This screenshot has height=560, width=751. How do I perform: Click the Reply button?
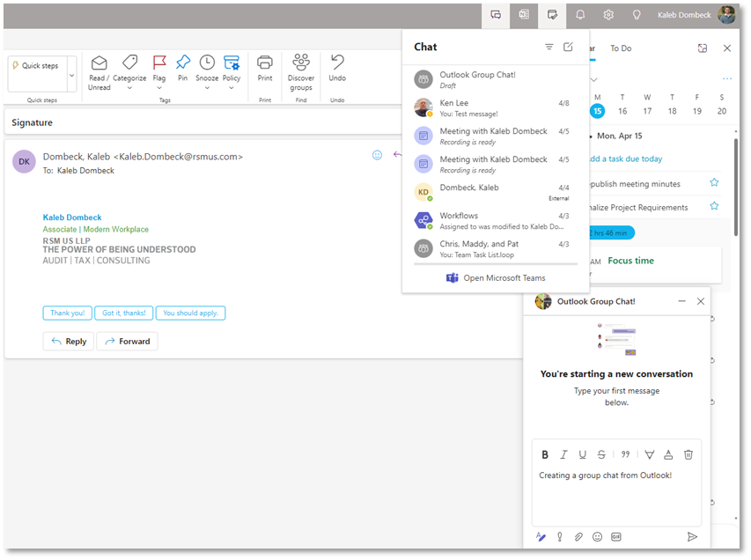[x=68, y=342]
